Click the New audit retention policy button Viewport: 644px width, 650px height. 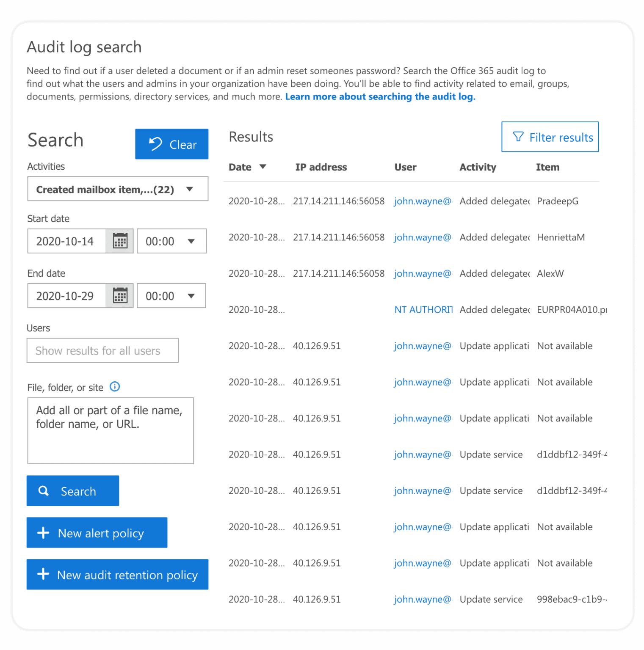coord(117,574)
